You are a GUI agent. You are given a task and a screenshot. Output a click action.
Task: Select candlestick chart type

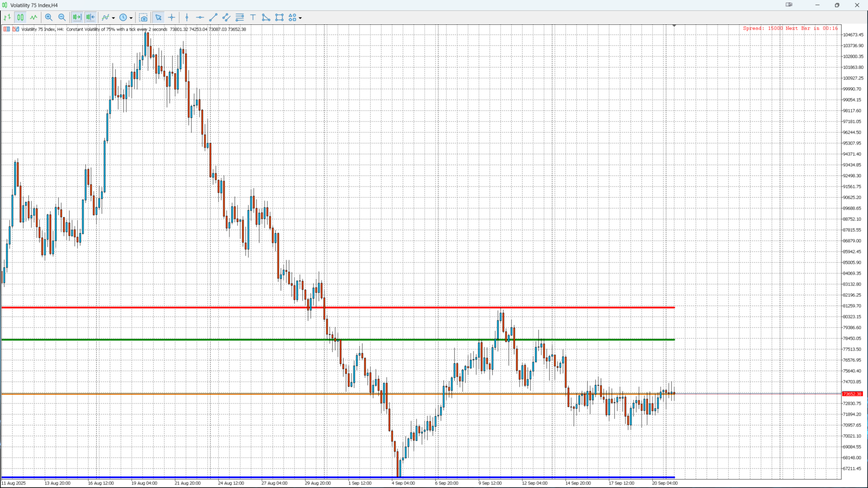(x=20, y=18)
